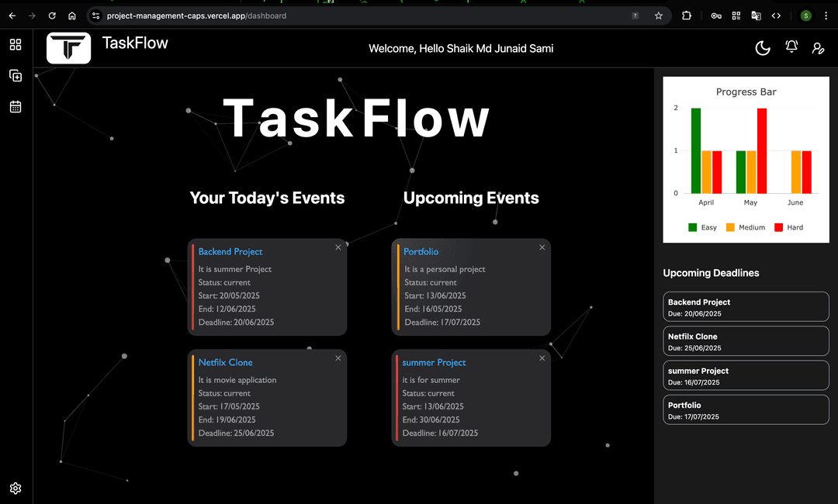The height and width of the screenshot is (504, 838).
Task: Select the add project icon in sidebar
Action: click(x=16, y=75)
